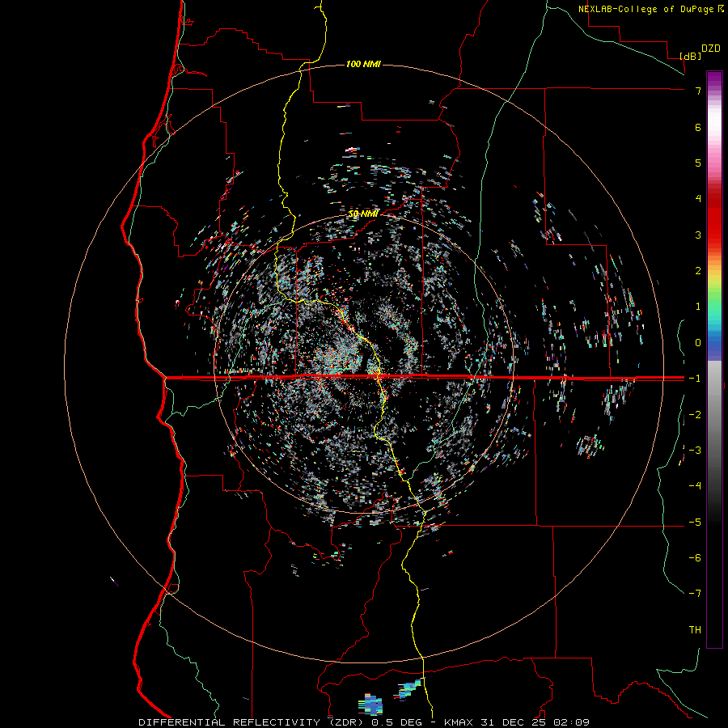The height and width of the screenshot is (728, 728).
Task: Click the 7 value on the scale
Action: click(698, 91)
